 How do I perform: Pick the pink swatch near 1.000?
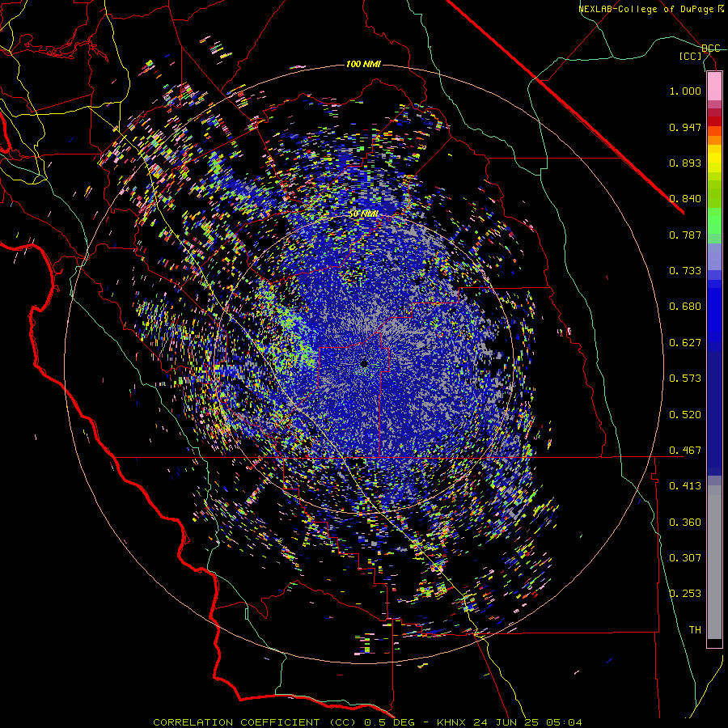point(714,87)
